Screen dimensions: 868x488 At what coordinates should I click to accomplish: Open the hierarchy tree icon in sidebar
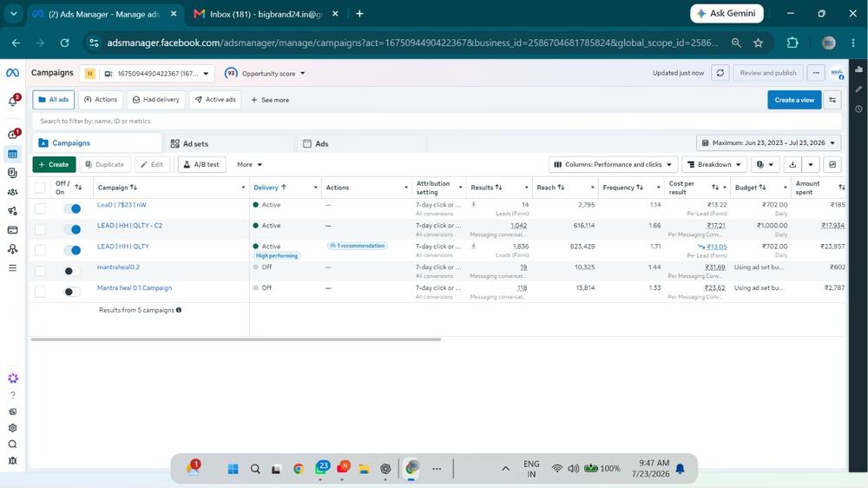pyautogui.click(x=13, y=248)
